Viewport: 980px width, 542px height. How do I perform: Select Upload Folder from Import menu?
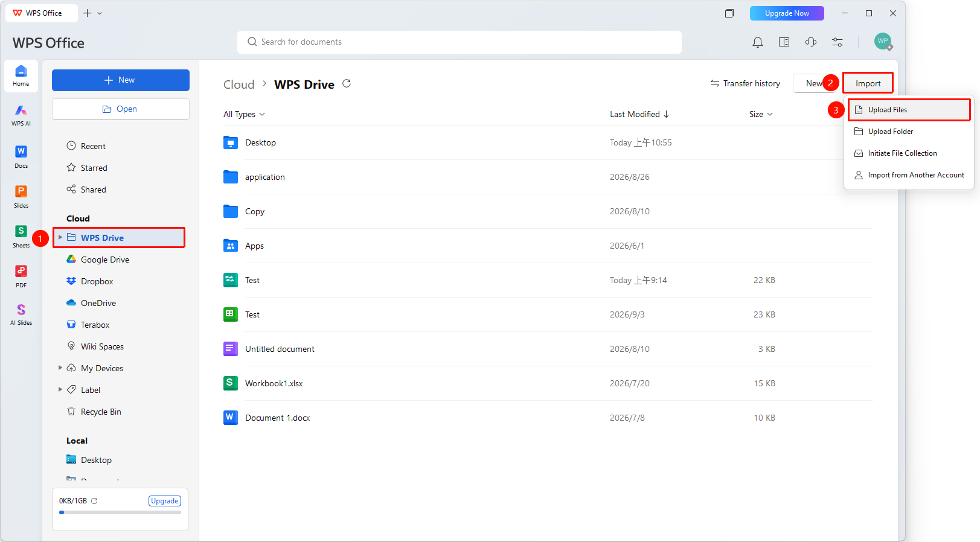(909, 132)
